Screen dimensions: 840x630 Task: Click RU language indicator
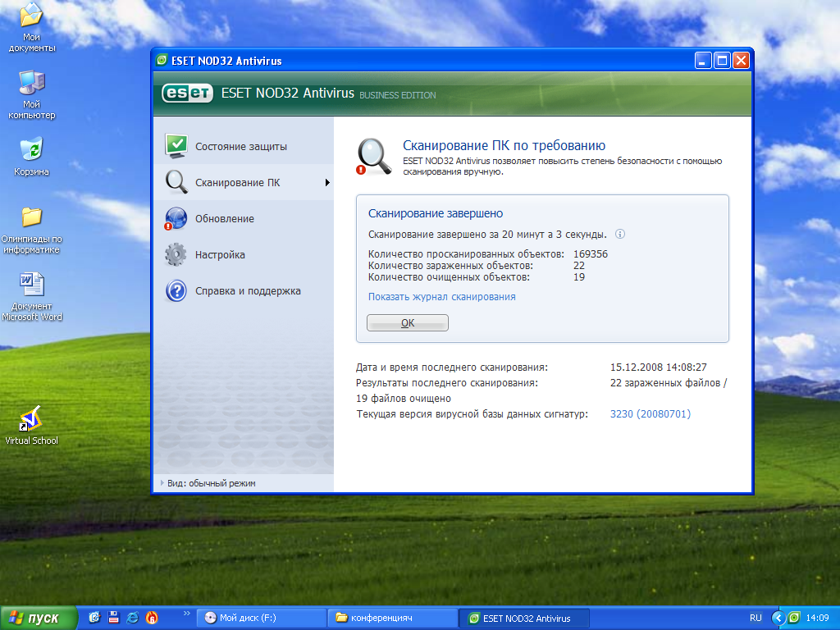(x=756, y=619)
